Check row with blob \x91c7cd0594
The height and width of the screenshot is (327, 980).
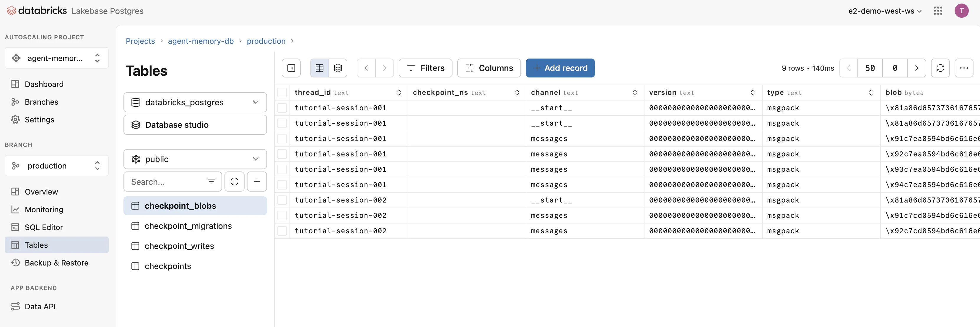click(x=282, y=216)
